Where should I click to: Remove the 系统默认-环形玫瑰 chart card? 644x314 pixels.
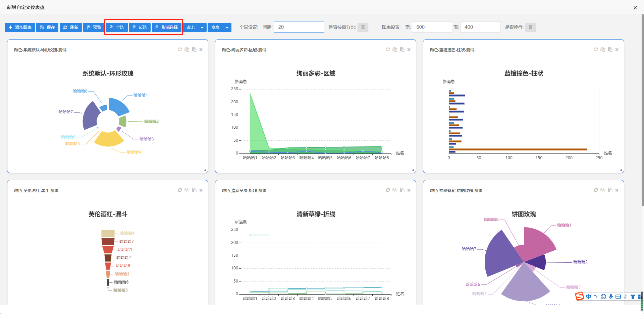201,50
